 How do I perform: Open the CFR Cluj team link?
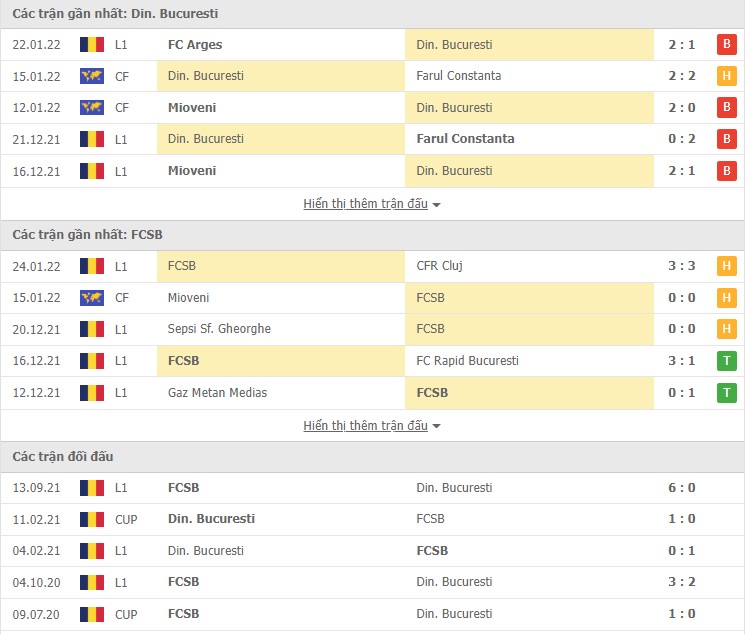439,266
